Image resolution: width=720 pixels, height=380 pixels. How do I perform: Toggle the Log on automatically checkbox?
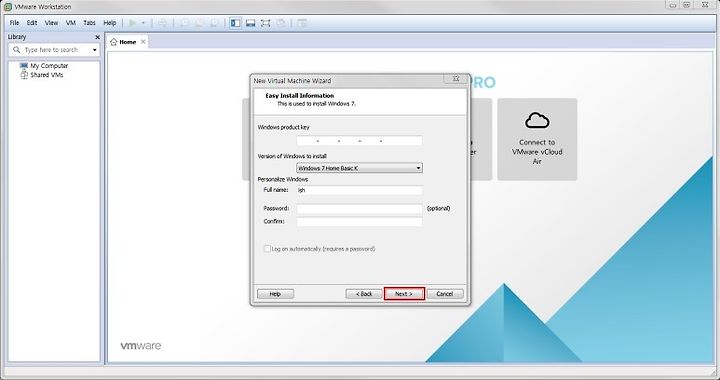tap(267, 249)
